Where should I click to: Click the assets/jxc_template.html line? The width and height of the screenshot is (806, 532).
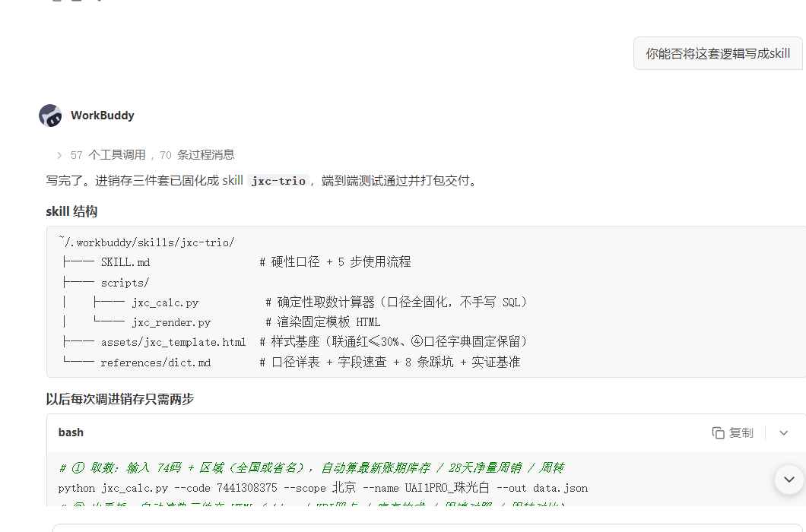[x=295, y=342]
